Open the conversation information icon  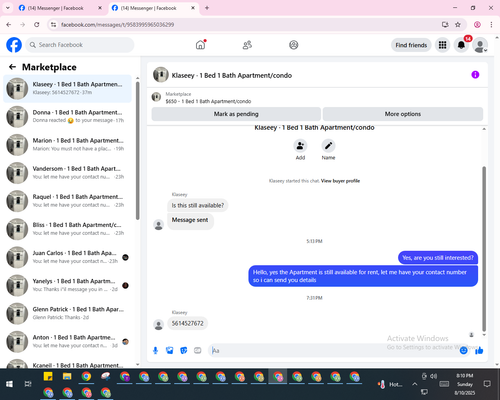475,75
